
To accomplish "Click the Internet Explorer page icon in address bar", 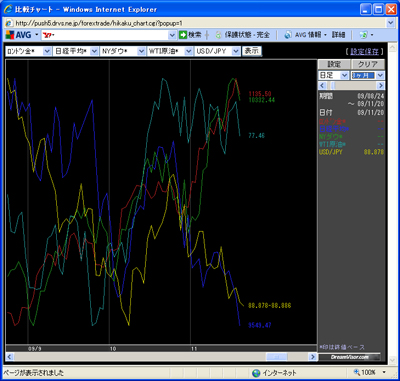I will point(9,23).
